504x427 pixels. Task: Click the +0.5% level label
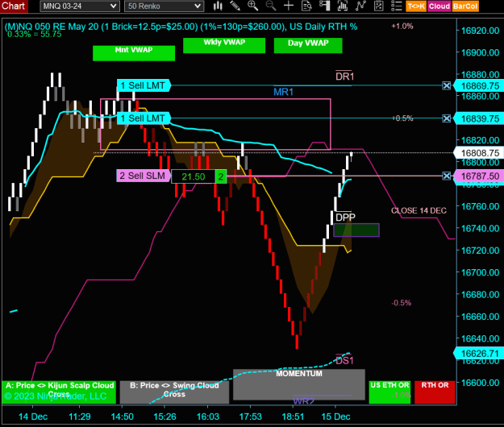click(402, 118)
